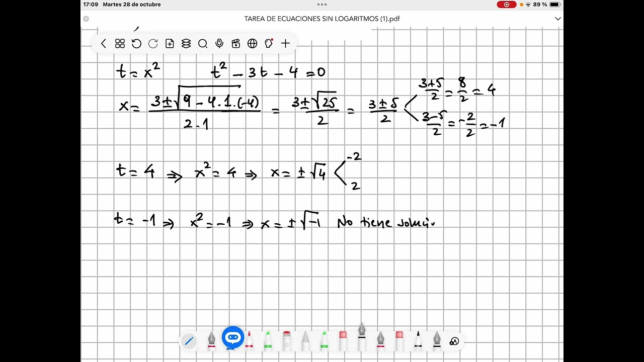Select the black-tipped pencil tool
644x362 pixels.
point(418,340)
